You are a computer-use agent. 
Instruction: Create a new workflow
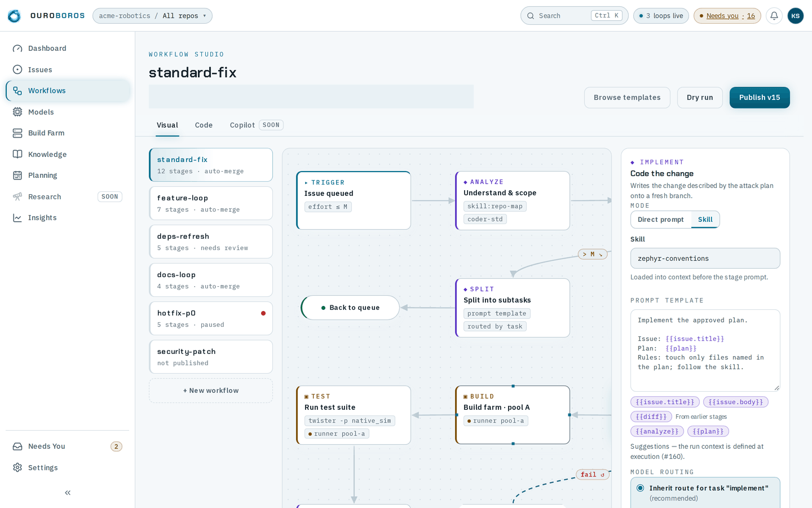click(211, 391)
